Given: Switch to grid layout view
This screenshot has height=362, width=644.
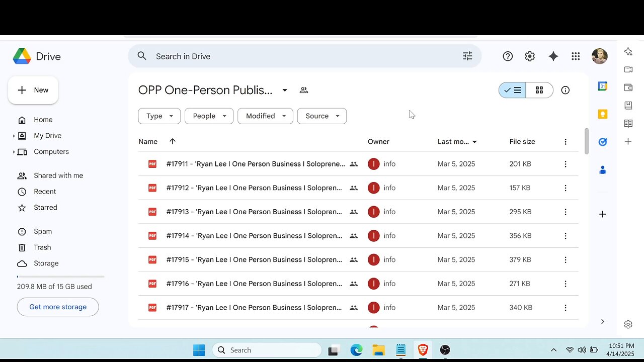Looking at the screenshot, I should coord(539,90).
